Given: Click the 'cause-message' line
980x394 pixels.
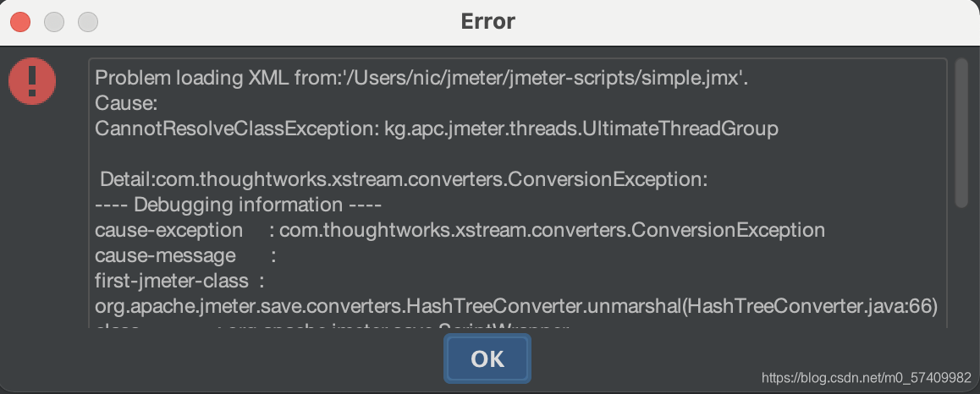Looking at the screenshot, I should pyautogui.click(x=185, y=255).
